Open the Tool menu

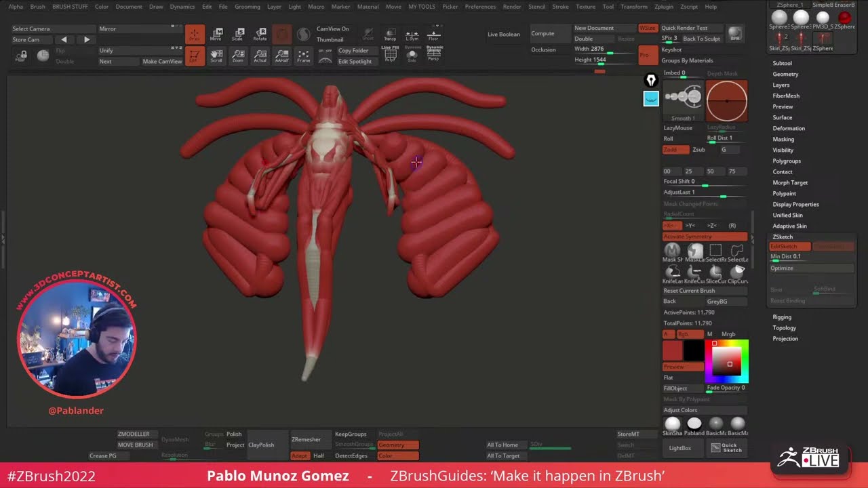click(x=607, y=7)
